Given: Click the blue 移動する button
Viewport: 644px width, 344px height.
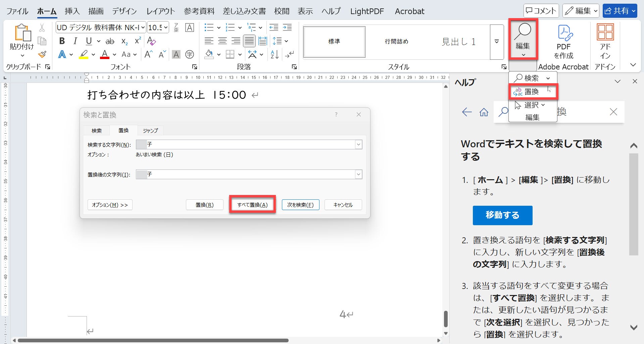Looking at the screenshot, I should 502,215.
